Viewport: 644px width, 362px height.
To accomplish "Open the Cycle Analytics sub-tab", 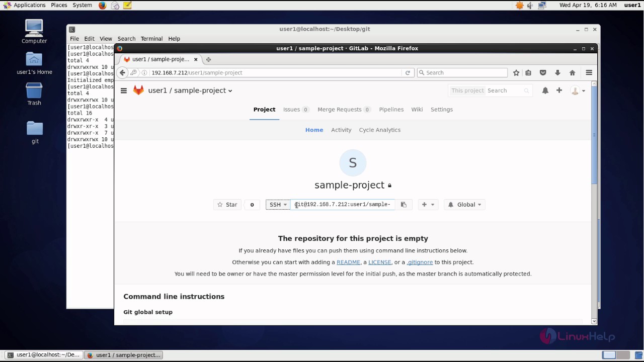I will (x=380, y=130).
